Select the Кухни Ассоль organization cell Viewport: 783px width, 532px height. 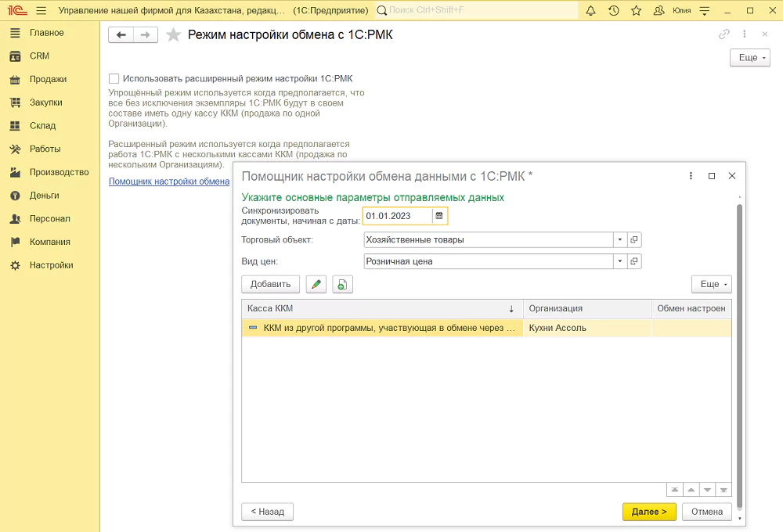[x=587, y=328]
